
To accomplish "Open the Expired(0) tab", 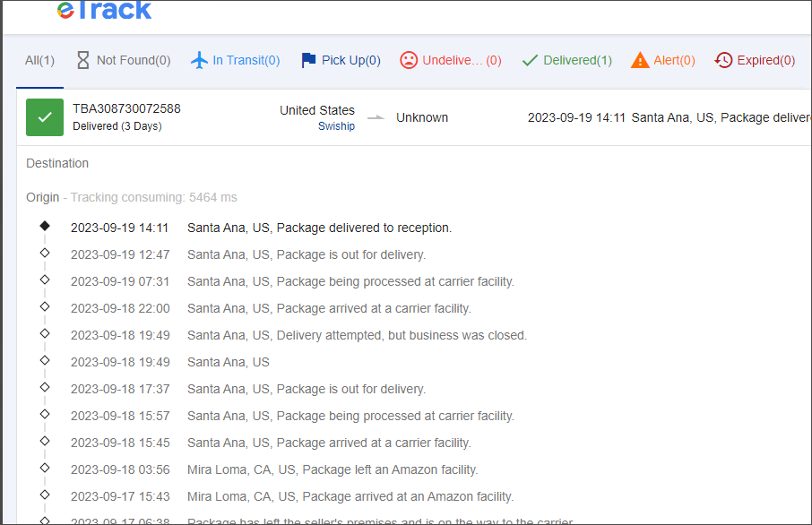I will (766, 61).
